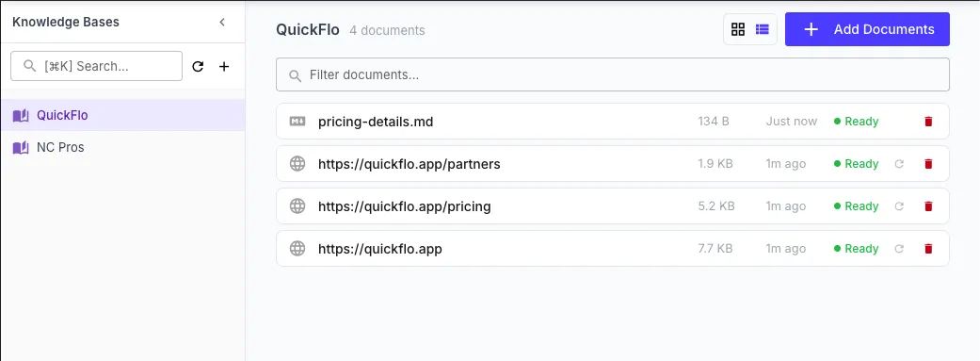Screen dimensions: 980x361
Task: Click the book icon beside QuickFlo
Action: (x=21, y=115)
